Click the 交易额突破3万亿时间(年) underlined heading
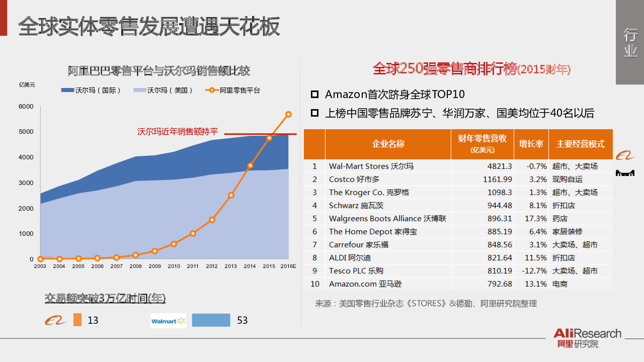 pos(105,298)
